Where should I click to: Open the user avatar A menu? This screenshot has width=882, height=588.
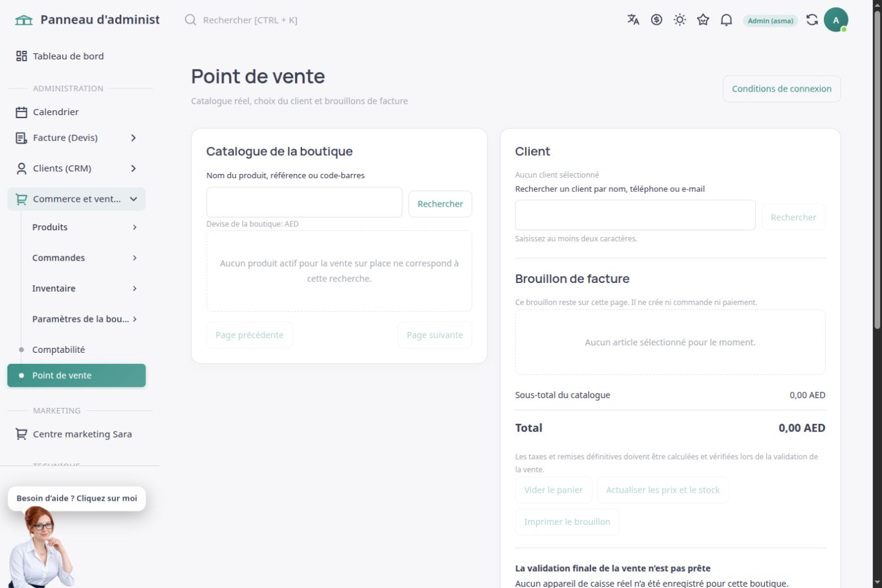pos(836,20)
